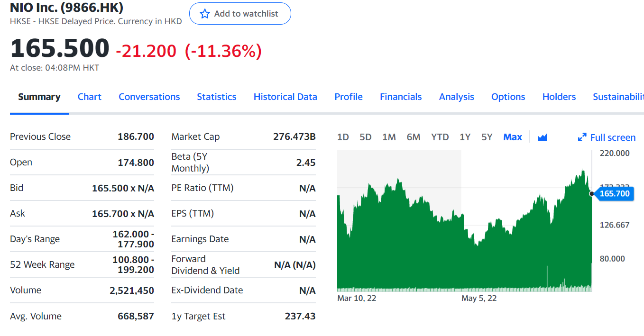This screenshot has height=336, width=644.
Task: Select the 1Y chart period
Action: tap(465, 136)
